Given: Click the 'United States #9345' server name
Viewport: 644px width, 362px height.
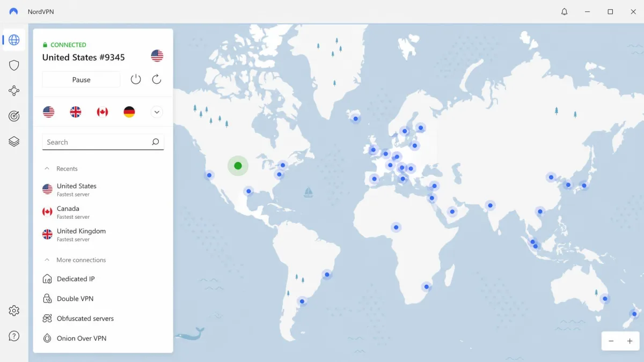Looking at the screenshot, I should (x=84, y=57).
